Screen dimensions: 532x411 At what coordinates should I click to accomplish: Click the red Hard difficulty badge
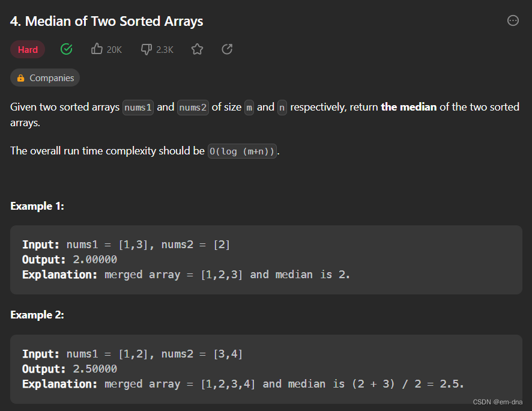(x=28, y=49)
